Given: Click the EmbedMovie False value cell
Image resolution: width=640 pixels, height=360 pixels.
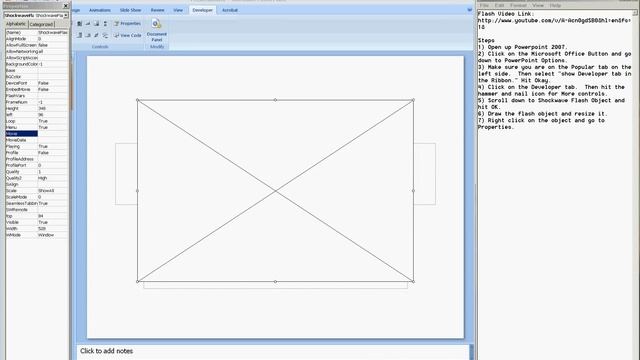Looking at the screenshot, I should [x=53, y=89].
